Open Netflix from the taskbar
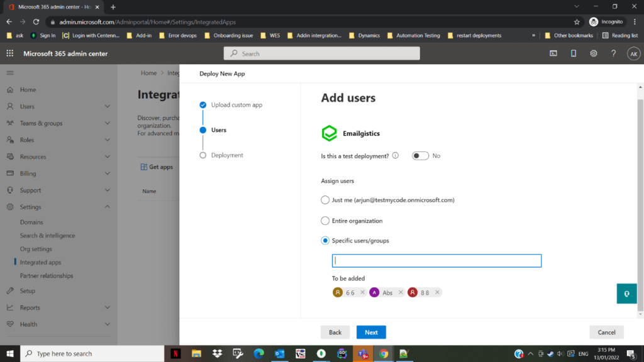644x362 pixels. click(x=175, y=353)
